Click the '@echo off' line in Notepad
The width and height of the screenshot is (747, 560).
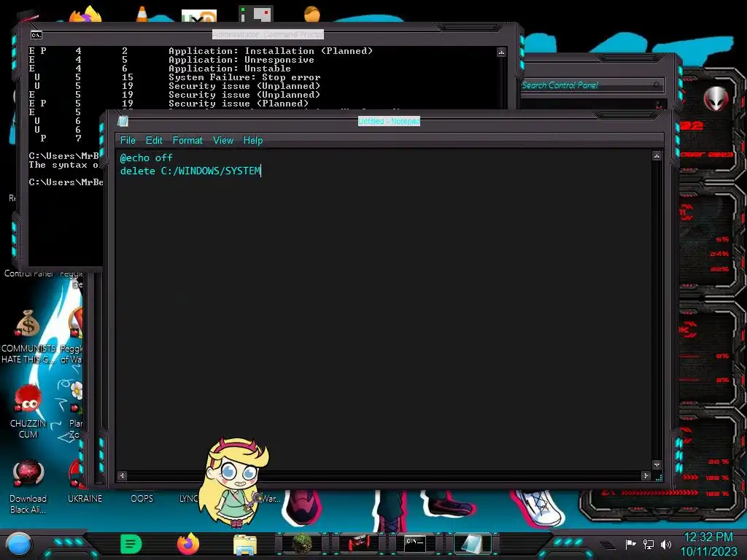point(146,157)
